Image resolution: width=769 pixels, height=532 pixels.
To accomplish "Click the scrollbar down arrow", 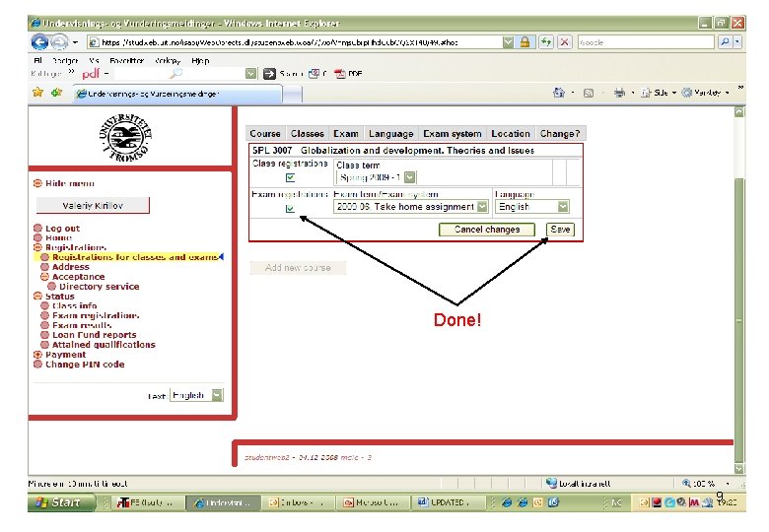I will (739, 469).
